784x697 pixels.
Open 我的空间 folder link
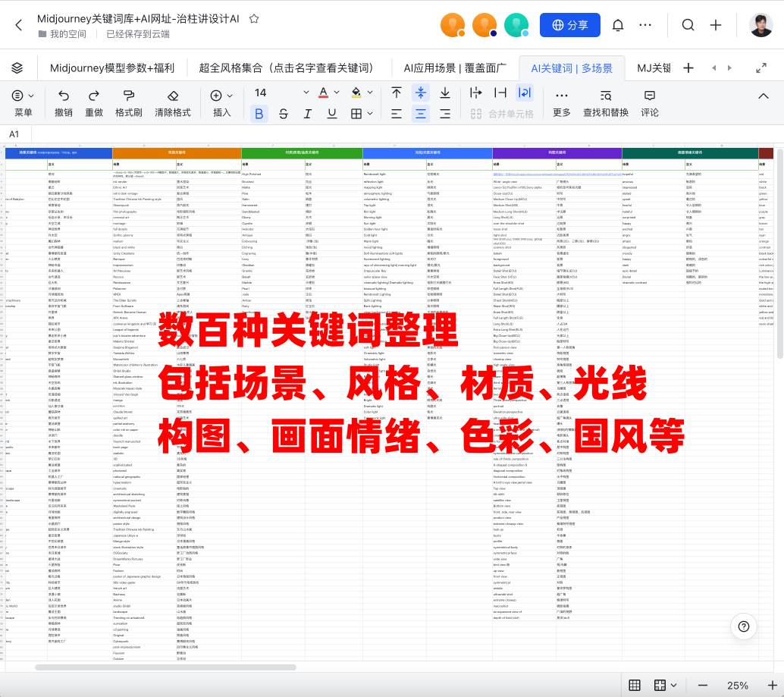62,34
